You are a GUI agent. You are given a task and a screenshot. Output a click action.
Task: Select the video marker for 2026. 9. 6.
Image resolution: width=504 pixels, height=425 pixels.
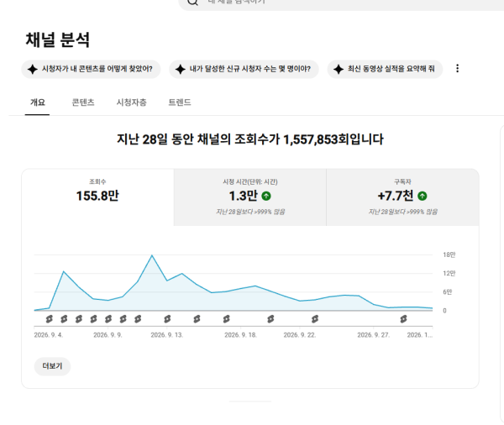click(64, 319)
